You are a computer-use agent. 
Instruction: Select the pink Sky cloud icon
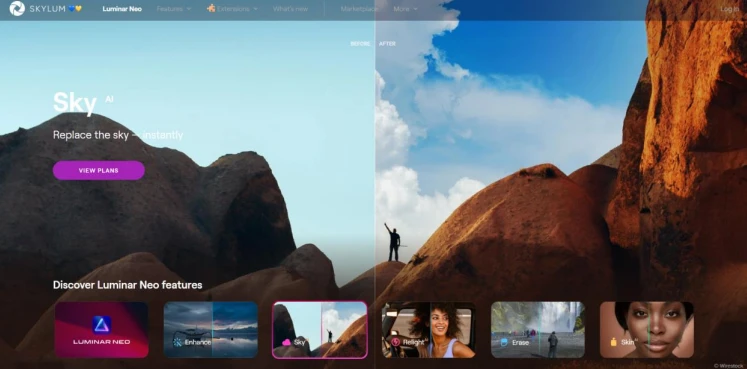(286, 342)
